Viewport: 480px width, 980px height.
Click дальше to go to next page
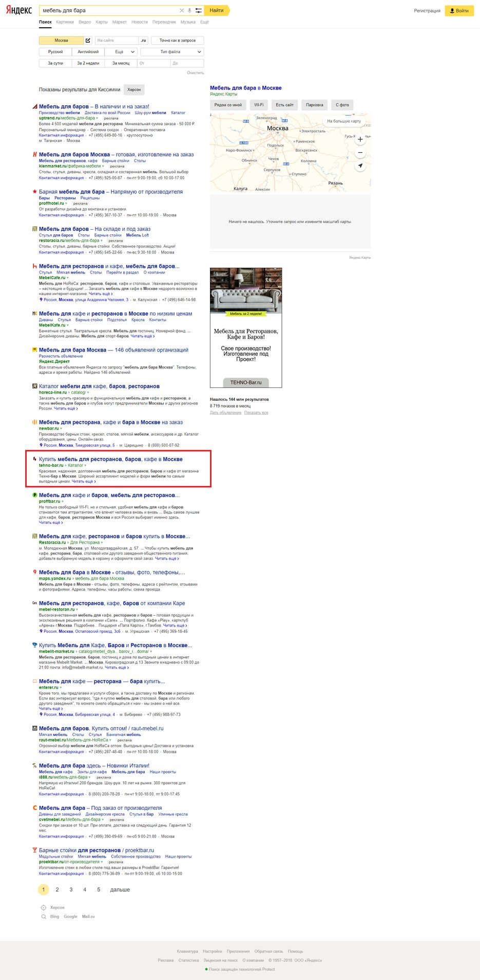(120, 890)
